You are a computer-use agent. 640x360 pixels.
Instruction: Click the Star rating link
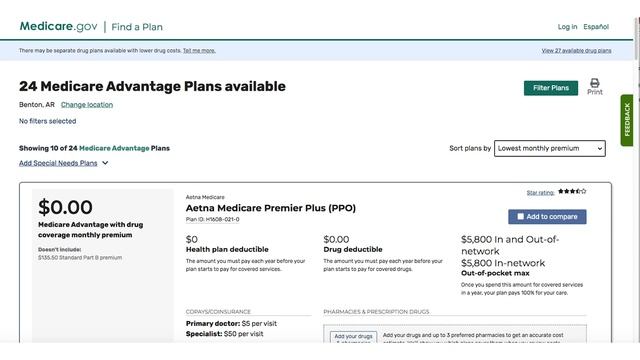click(540, 193)
